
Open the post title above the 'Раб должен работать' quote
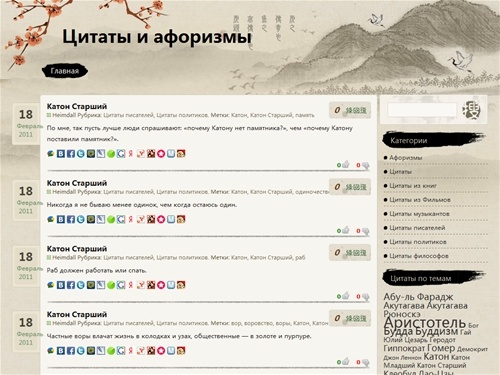point(77,249)
